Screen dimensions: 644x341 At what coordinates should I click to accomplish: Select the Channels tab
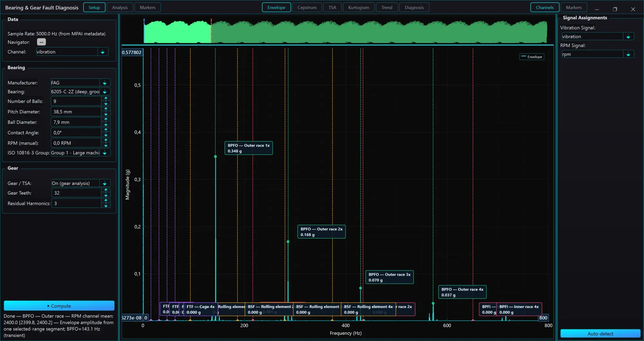545,7
